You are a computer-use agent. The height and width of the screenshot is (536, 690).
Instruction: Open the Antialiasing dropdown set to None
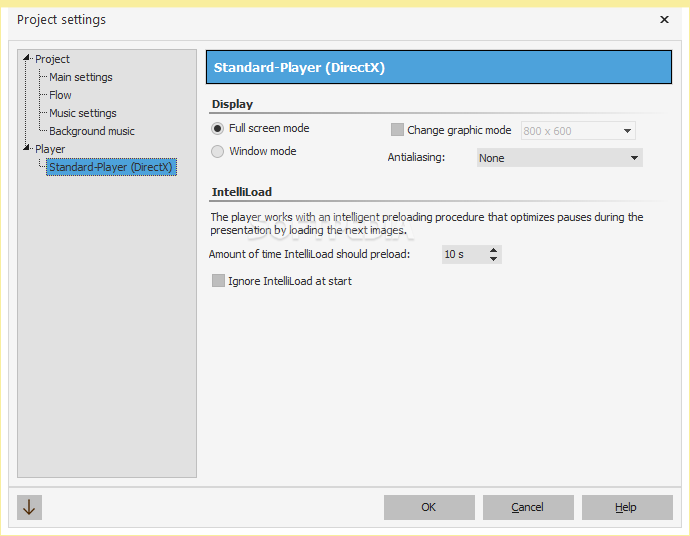(x=559, y=158)
